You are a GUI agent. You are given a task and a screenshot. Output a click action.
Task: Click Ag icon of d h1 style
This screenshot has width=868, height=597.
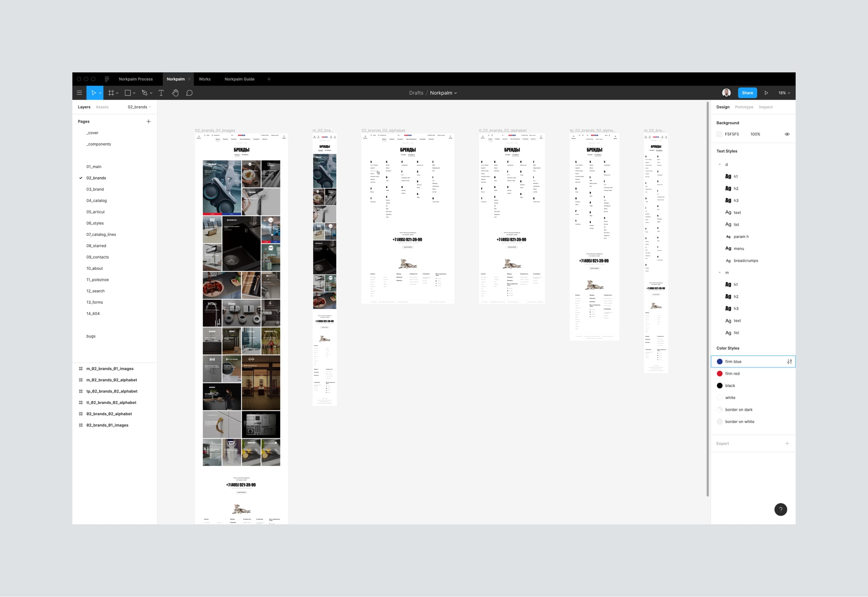pos(728,176)
